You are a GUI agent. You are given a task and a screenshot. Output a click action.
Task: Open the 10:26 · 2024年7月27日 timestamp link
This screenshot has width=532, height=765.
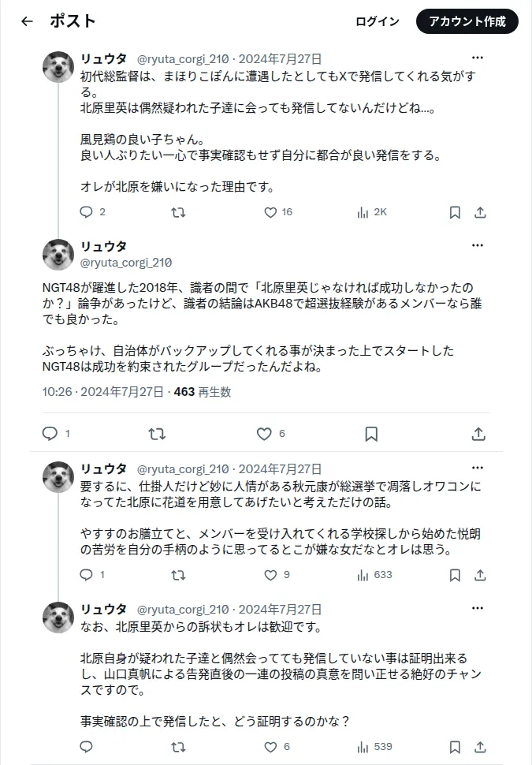click(103, 392)
